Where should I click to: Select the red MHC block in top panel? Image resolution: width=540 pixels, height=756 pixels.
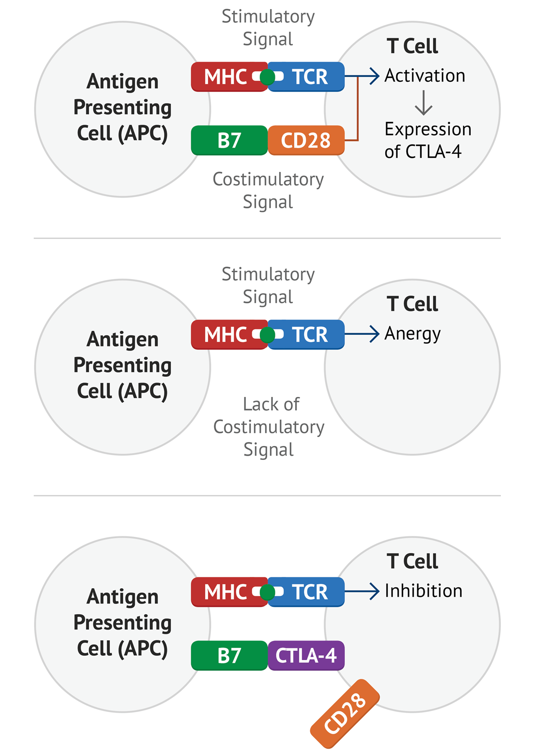[225, 77]
